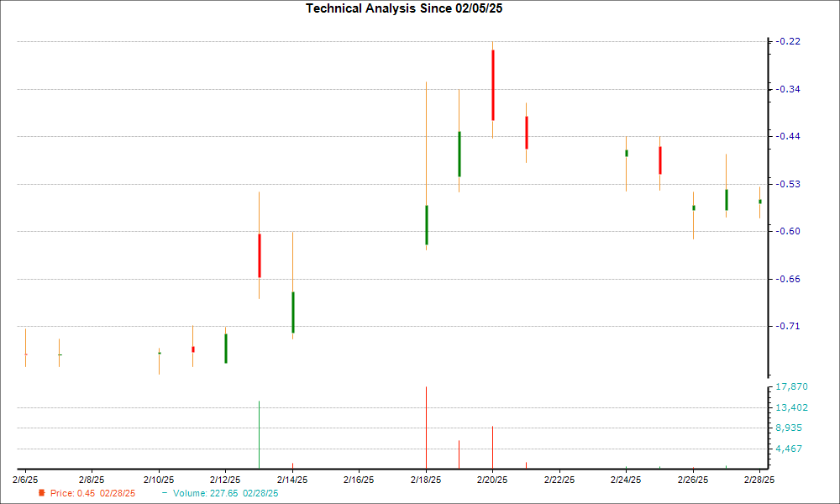The width and height of the screenshot is (840, 504).
Task: Select the 'Volume: 227.65 02/28/25' legend text
Action: click(225, 493)
